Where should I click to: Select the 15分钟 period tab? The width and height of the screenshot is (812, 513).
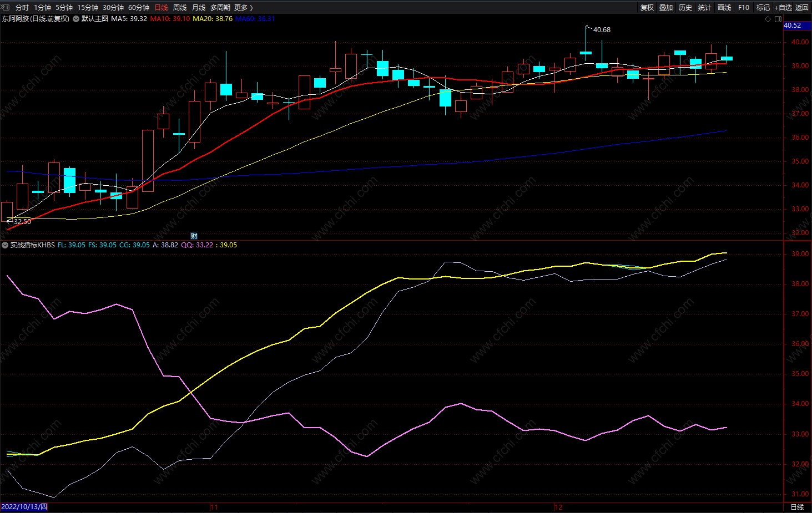[x=88, y=8]
